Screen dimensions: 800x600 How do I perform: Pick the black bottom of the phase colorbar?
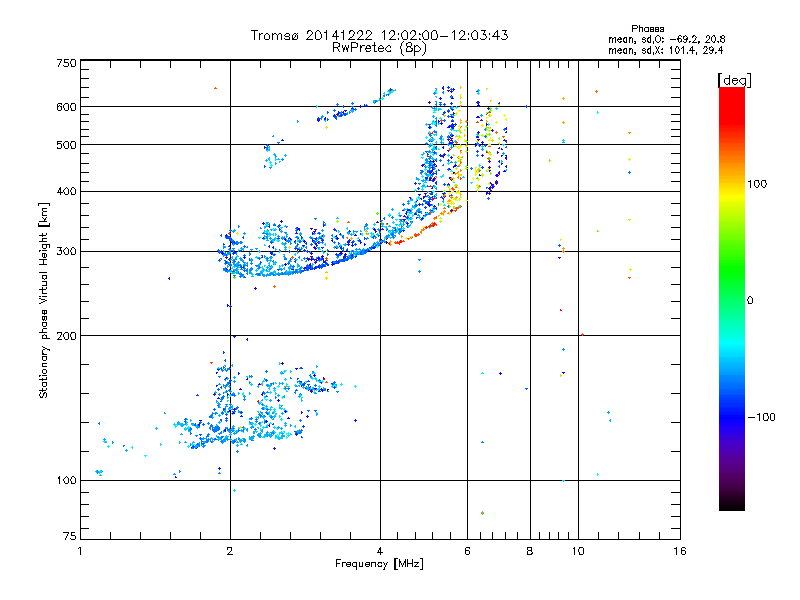click(x=732, y=503)
